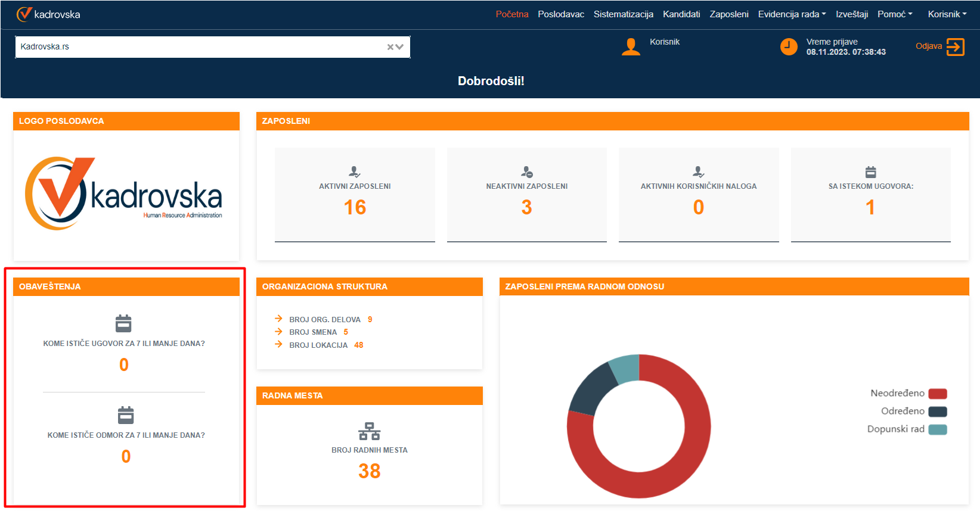Click calendar icon above vacation expiry notice
Screen dimensions: 980x511
(126, 415)
